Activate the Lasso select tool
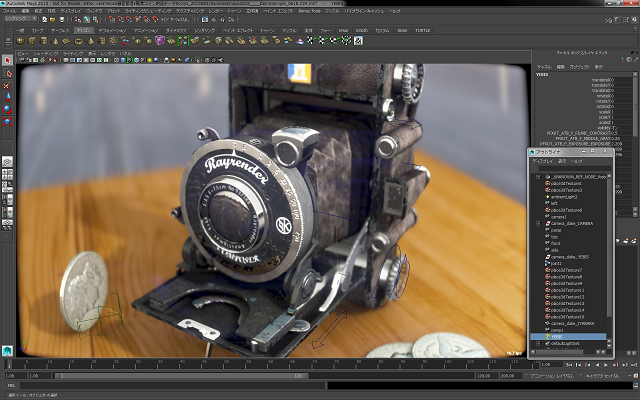Screen dimensions: 640x400 point(7,73)
